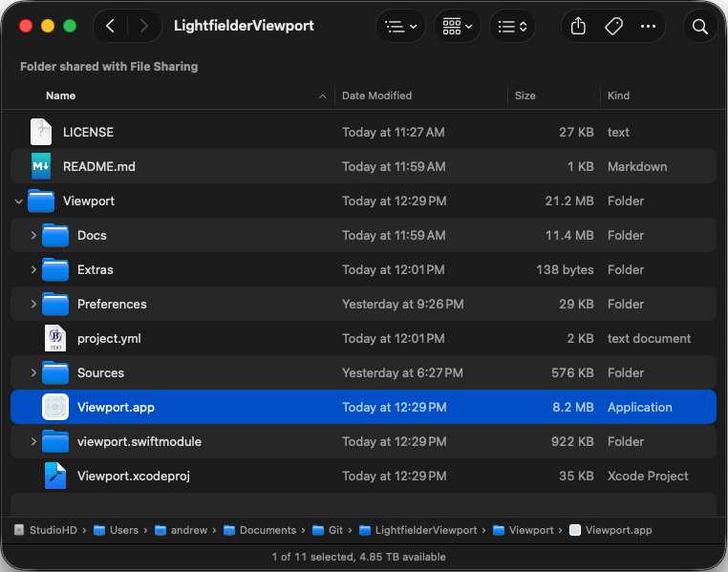This screenshot has width=728, height=572.
Task: Click the 8.2 MB size cell
Action: click(573, 408)
